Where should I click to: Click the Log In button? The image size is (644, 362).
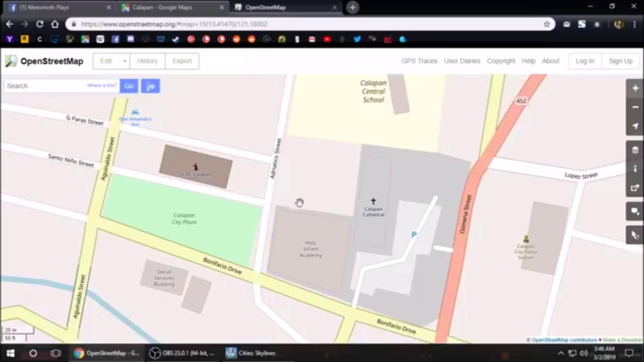coord(585,61)
